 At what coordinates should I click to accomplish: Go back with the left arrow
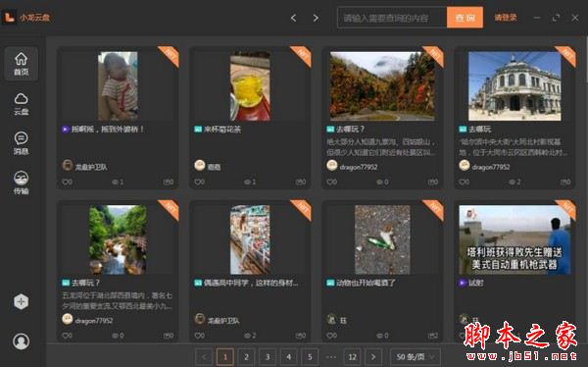click(294, 18)
